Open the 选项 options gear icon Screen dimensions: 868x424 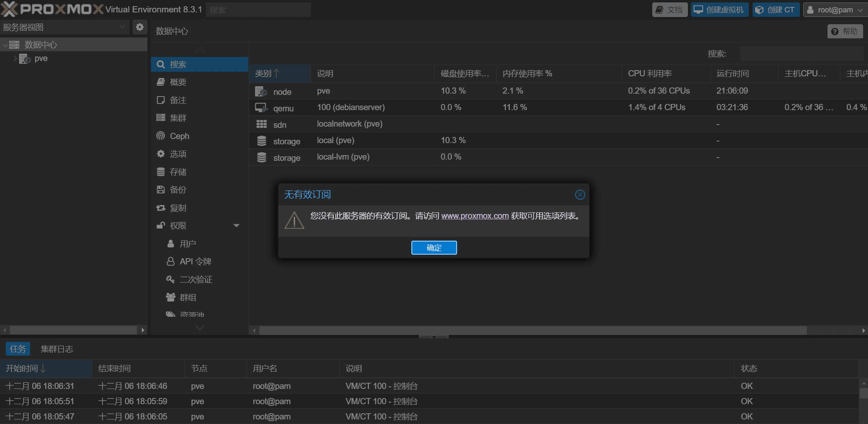click(161, 154)
